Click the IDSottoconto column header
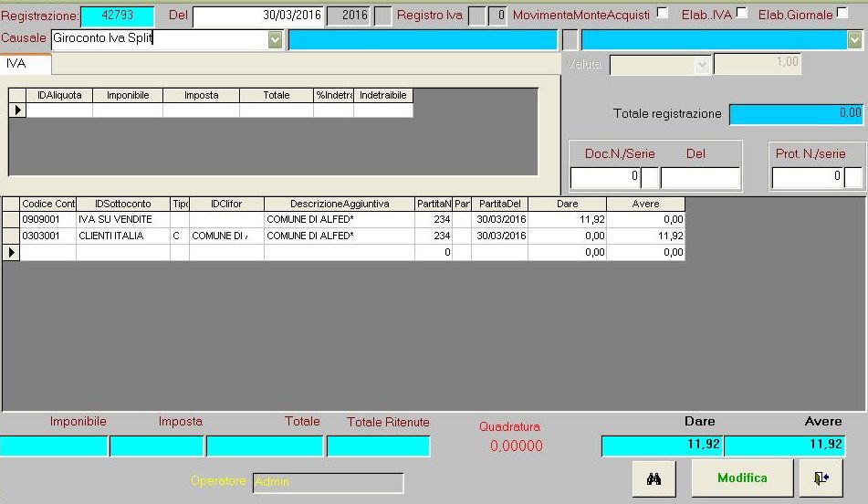 [123, 204]
